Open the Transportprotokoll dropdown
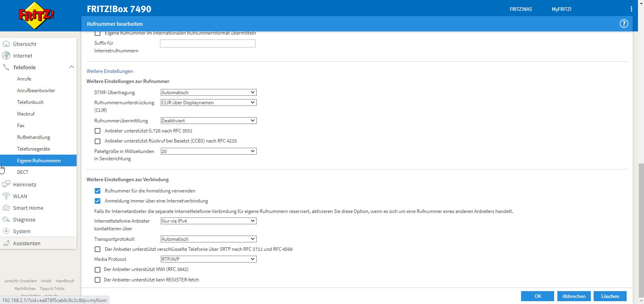 pyautogui.click(x=208, y=239)
